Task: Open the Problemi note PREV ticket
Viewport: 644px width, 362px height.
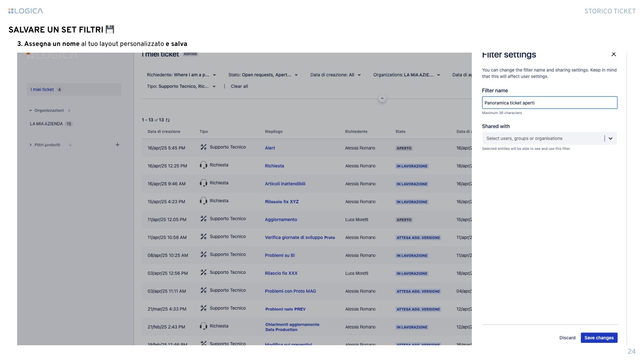Action: click(285, 309)
